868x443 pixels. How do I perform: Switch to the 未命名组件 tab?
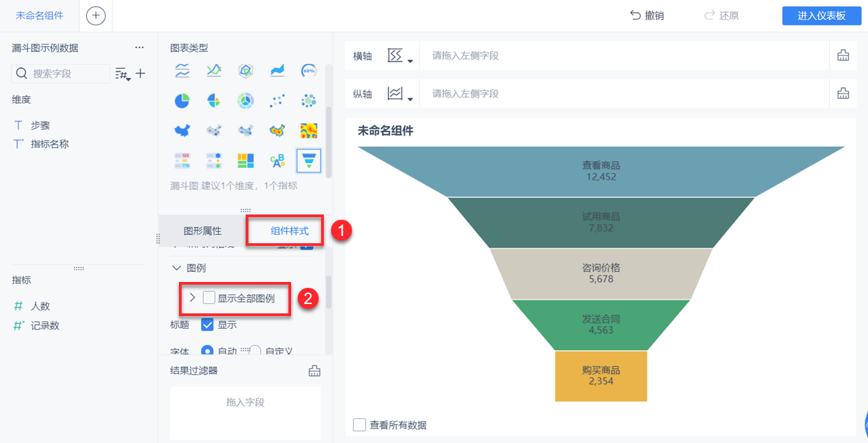click(40, 15)
